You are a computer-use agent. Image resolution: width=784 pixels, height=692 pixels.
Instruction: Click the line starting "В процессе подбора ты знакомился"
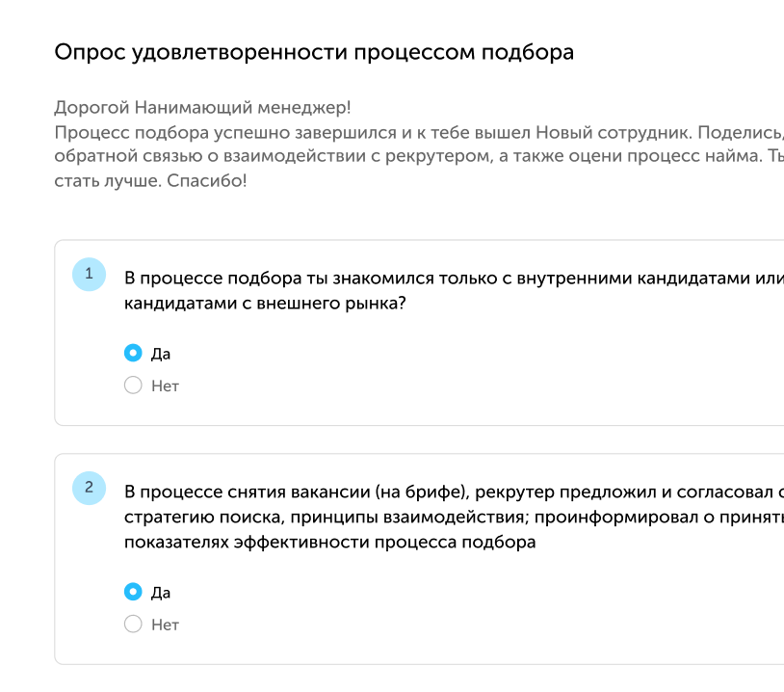click(454, 279)
